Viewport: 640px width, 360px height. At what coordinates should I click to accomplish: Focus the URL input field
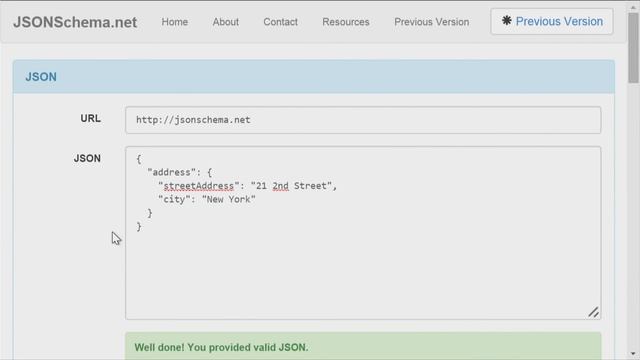pyautogui.click(x=363, y=120)
